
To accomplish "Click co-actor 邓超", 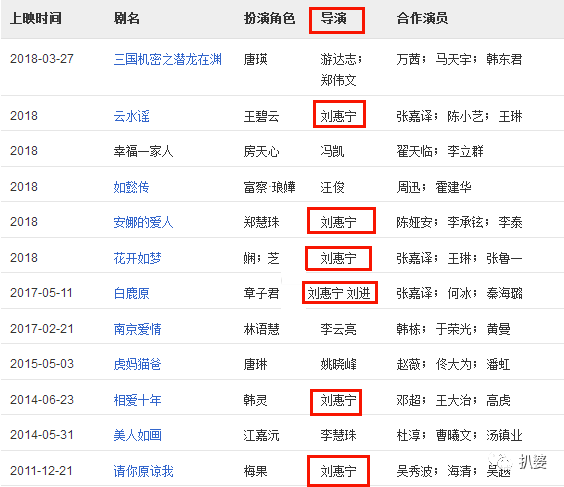I will (408, 400).
